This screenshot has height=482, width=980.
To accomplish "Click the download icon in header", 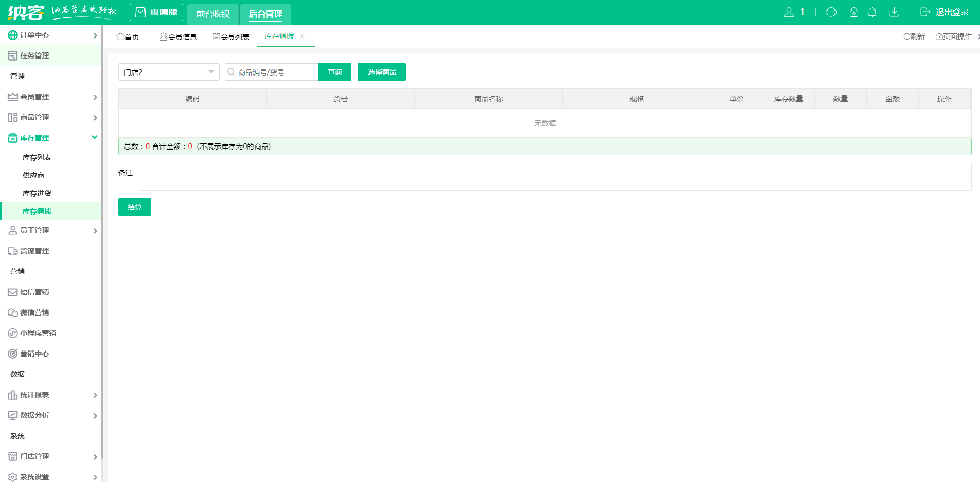I will tap(894, 12).
